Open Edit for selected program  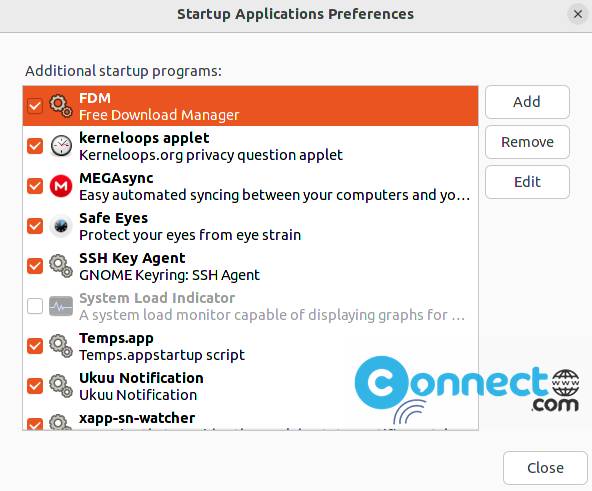[x=527, y=182]
